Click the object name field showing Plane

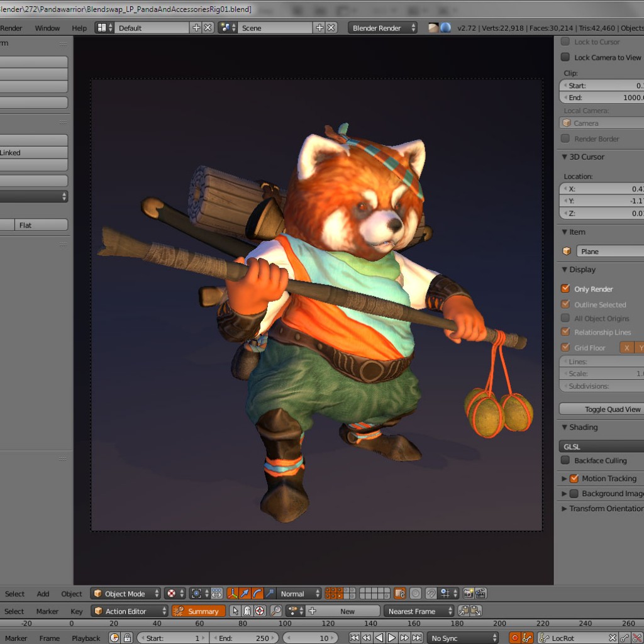[x=609, y=250]
